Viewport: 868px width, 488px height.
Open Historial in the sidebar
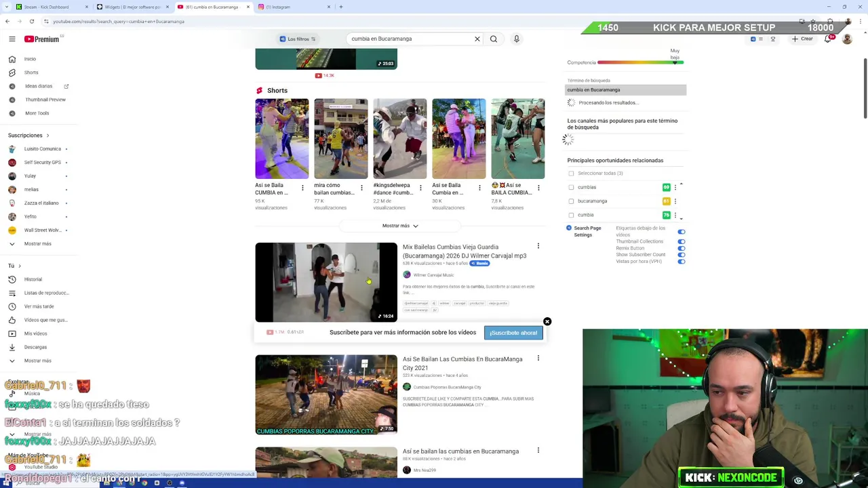[33, 279]
